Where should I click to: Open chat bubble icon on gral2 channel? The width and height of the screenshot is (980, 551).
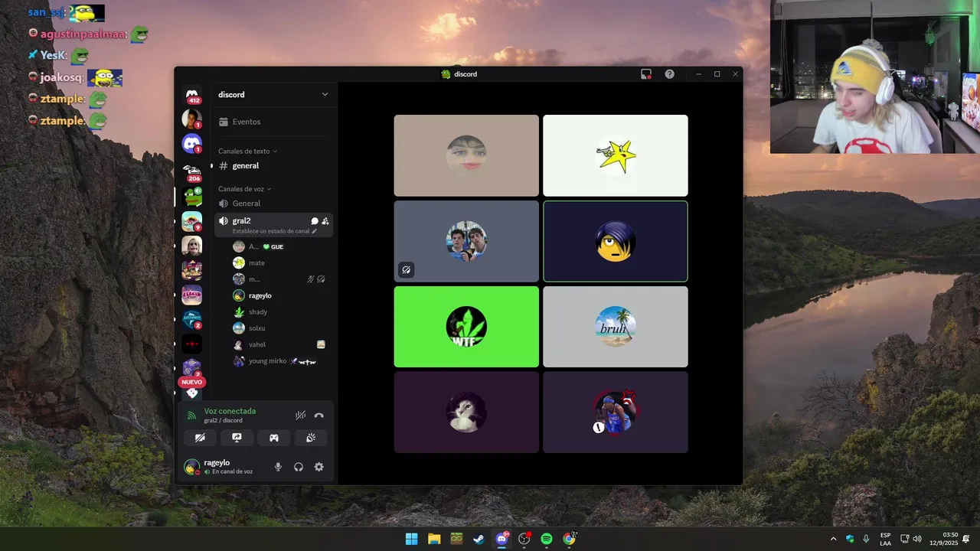(x=315, y=221)
